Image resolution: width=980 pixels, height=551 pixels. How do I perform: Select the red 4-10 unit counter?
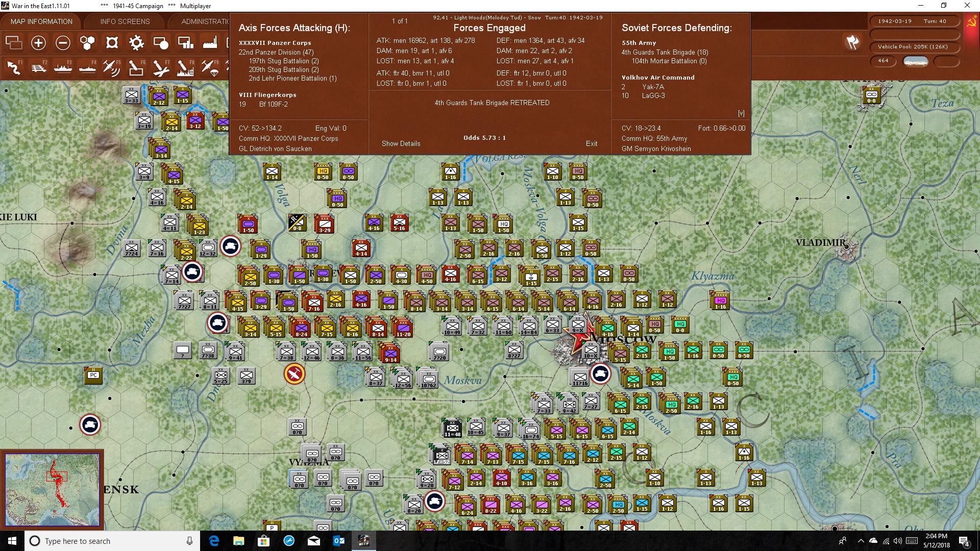pyautogui.click(x=501, y=477)
